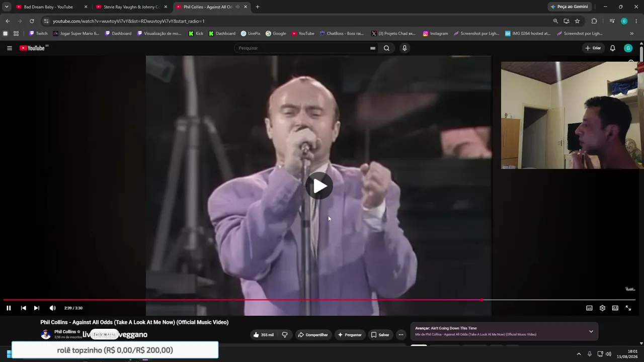Skip to next video in player
The image size is (644, 362).
pos(36,308)
